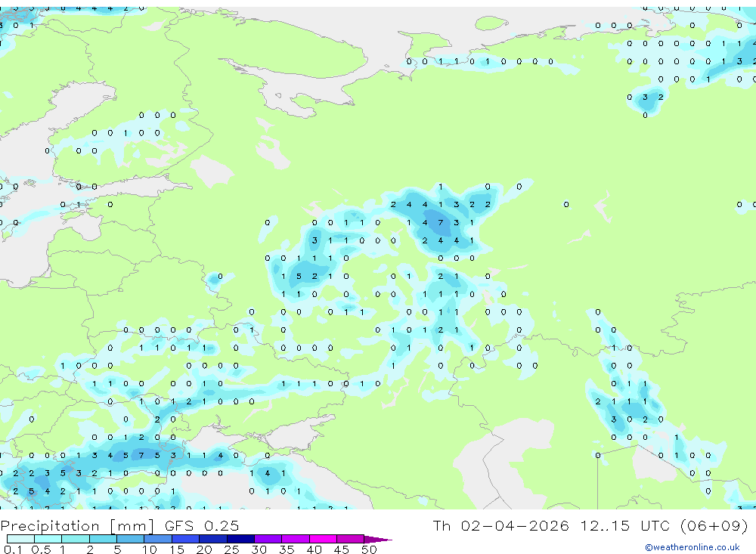The height and width of the screenshot is (554, 756).
Task: Click the "Precipitation [mm]" title text
Action: [x=77, y=526]
